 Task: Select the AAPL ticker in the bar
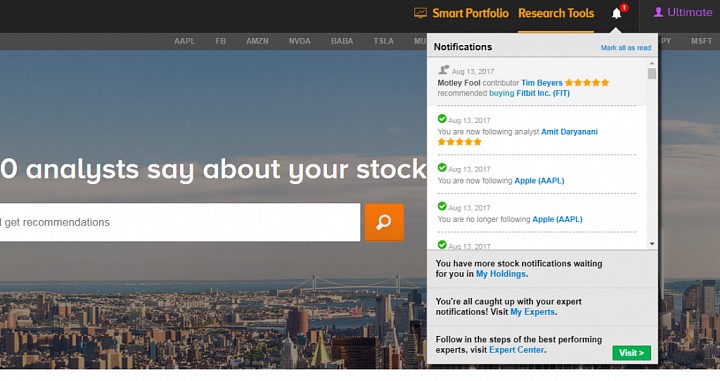click(185, 41)
